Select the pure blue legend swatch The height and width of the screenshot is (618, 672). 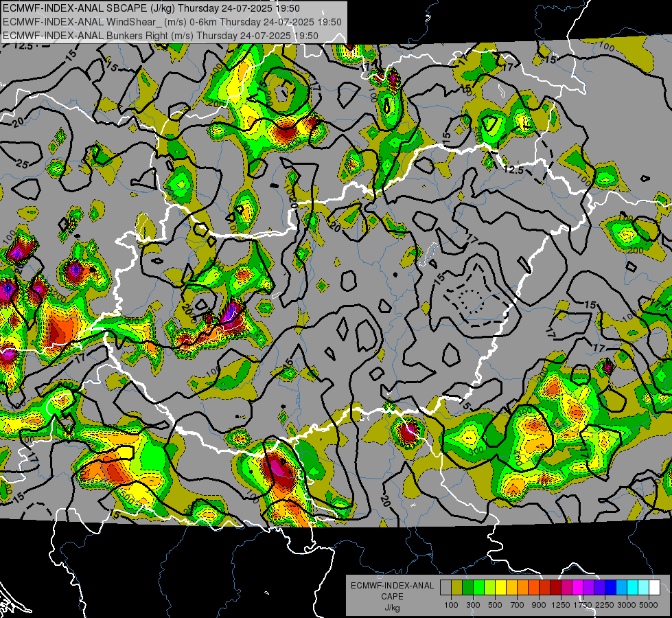tap(611, 588)
